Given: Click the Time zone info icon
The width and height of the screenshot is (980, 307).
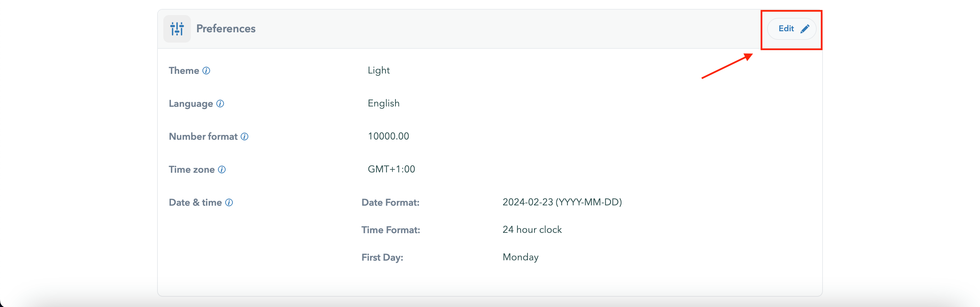Looking at the screenshot, I should point(222,170).
